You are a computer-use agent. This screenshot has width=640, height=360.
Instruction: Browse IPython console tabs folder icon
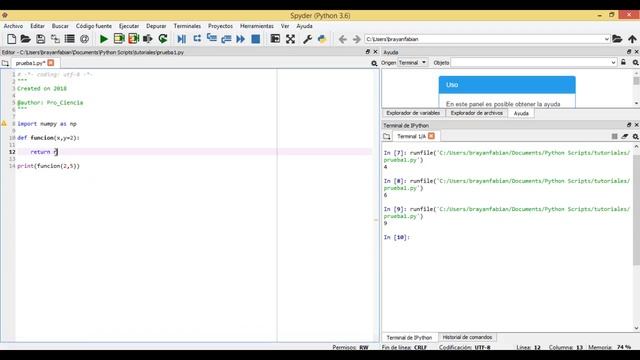tap(387, 136)
